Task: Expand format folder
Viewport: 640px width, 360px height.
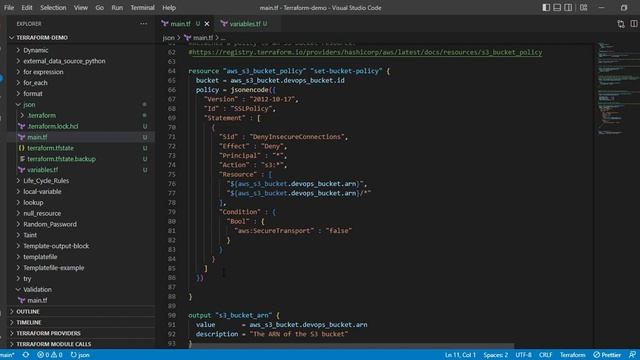Action: tap(82, 93)
